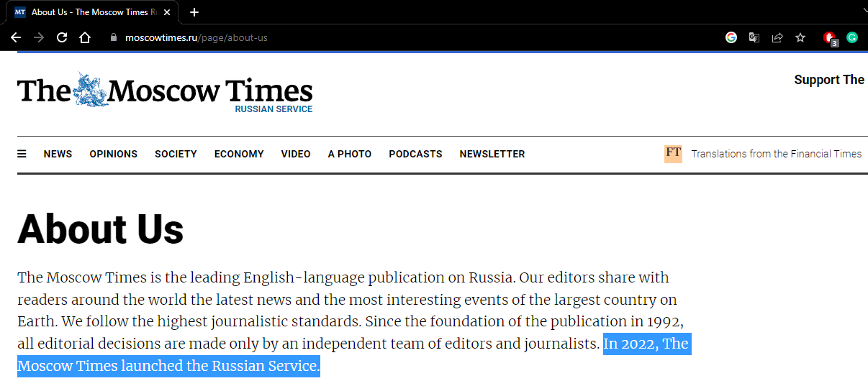868x386 pixels.
Task: Open the Grammarly extension icon
Action: tap(852, 37)
